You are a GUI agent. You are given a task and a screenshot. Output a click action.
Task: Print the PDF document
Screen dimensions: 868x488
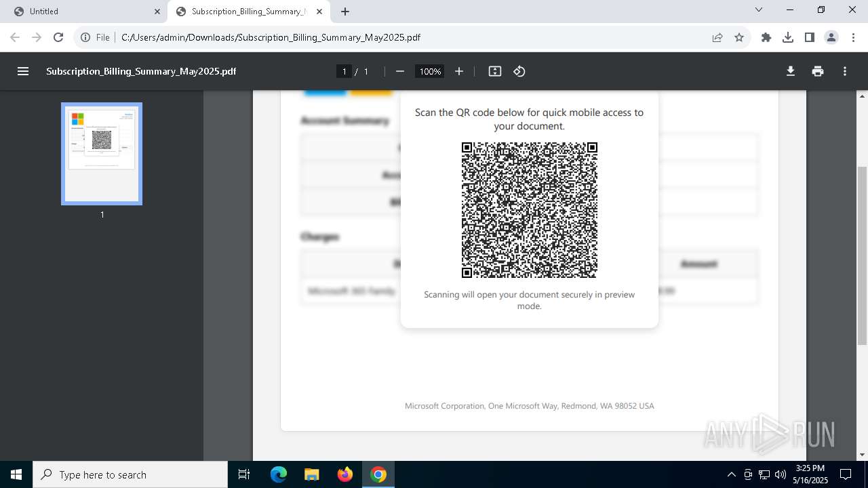pos(818,71)
